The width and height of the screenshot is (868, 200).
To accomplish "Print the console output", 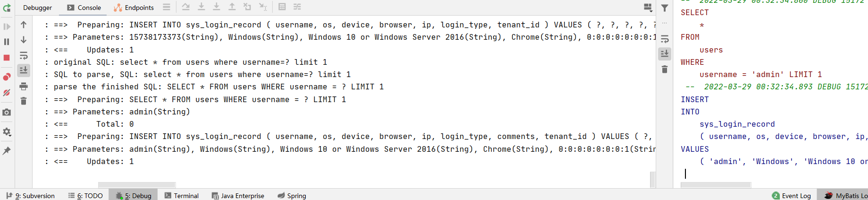I will (x=24, y=86).
